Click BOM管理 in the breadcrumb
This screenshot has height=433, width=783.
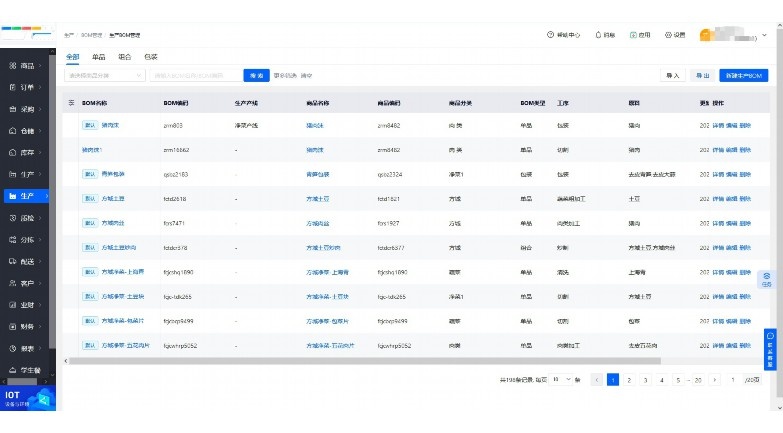[x=91, y=35]
